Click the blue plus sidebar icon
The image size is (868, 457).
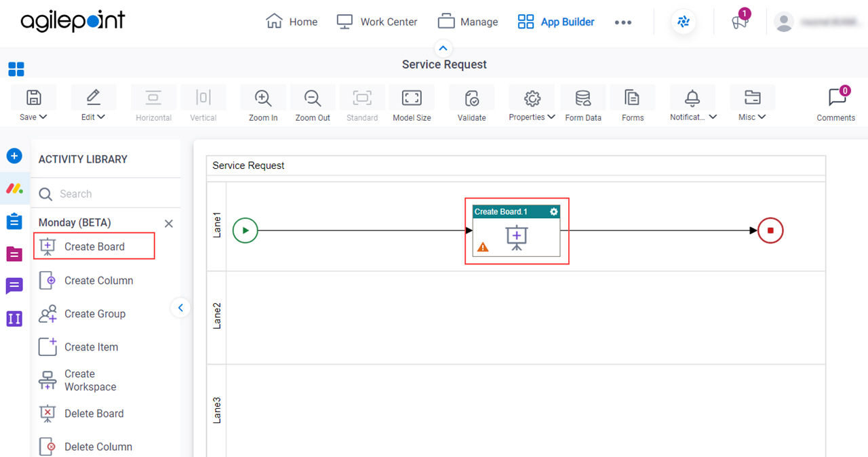[14, 157]
